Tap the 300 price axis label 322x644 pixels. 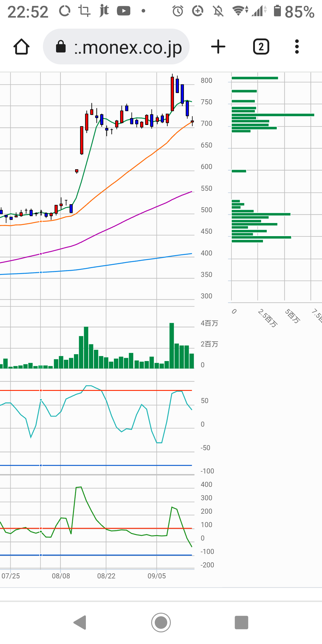(x=206, y=296)
